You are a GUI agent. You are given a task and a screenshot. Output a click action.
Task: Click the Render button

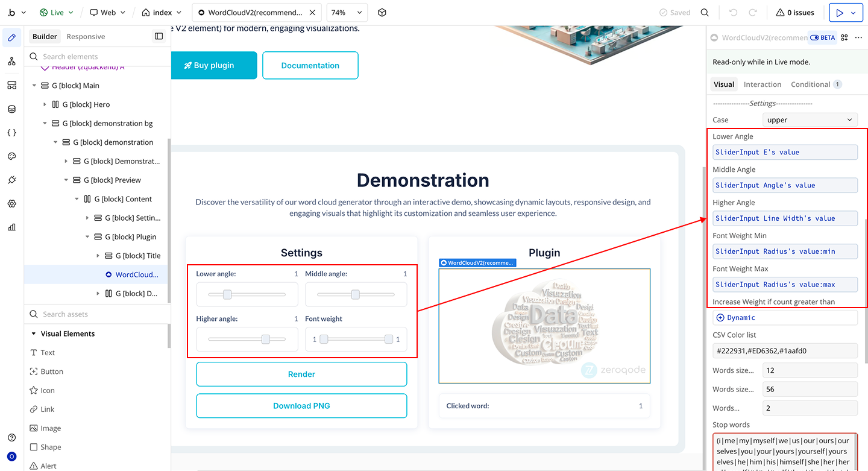pos(301,374)
